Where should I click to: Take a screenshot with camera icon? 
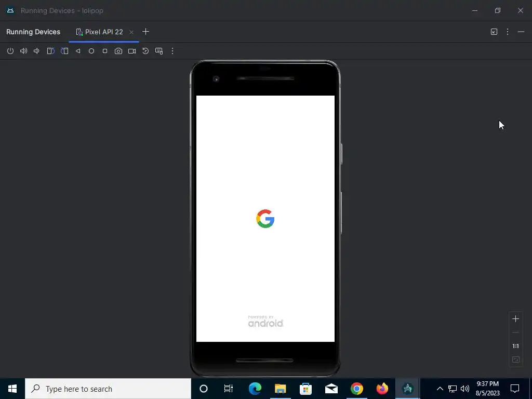click(118, 51)
